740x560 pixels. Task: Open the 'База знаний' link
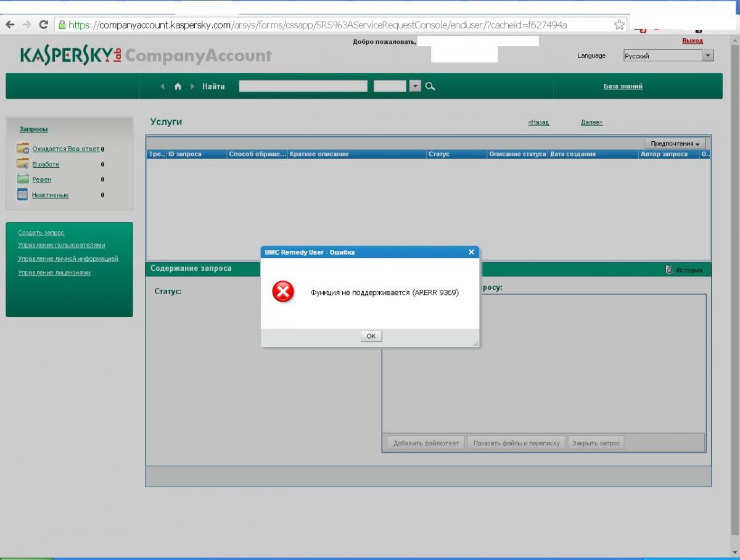pyautogui.click(x=623, y=86)
